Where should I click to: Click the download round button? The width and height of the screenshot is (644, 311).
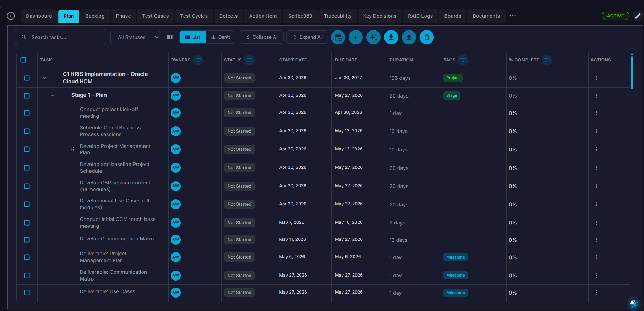391,37
